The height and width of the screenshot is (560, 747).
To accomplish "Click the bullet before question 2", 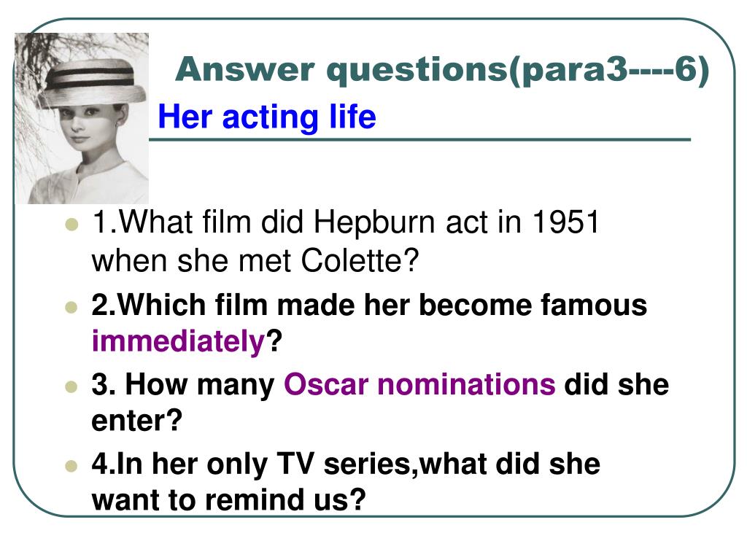I will (71, 307).
